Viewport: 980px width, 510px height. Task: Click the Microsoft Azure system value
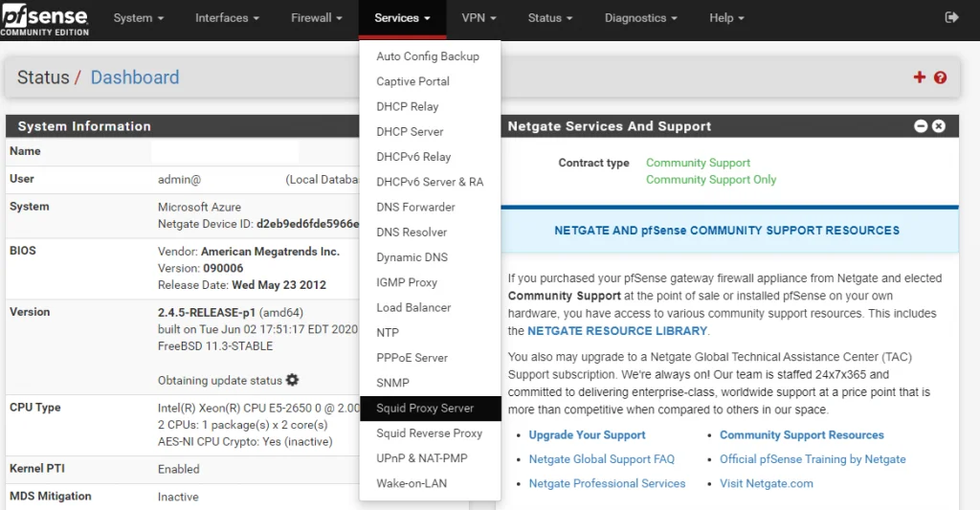tap(199, 207)
